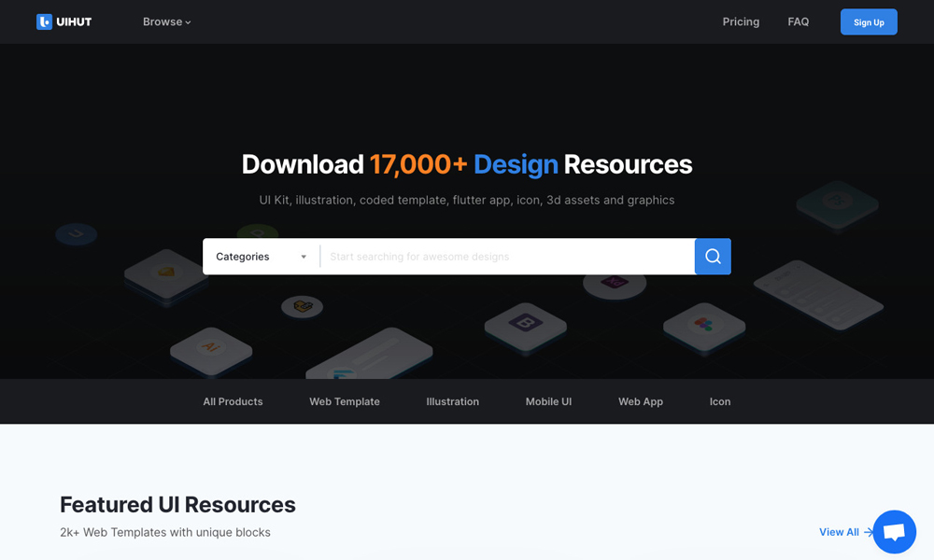Click the Bootstrap tile in hero
Image resolution: width=934 pixels, height=560 pixels.
[525, 324]
